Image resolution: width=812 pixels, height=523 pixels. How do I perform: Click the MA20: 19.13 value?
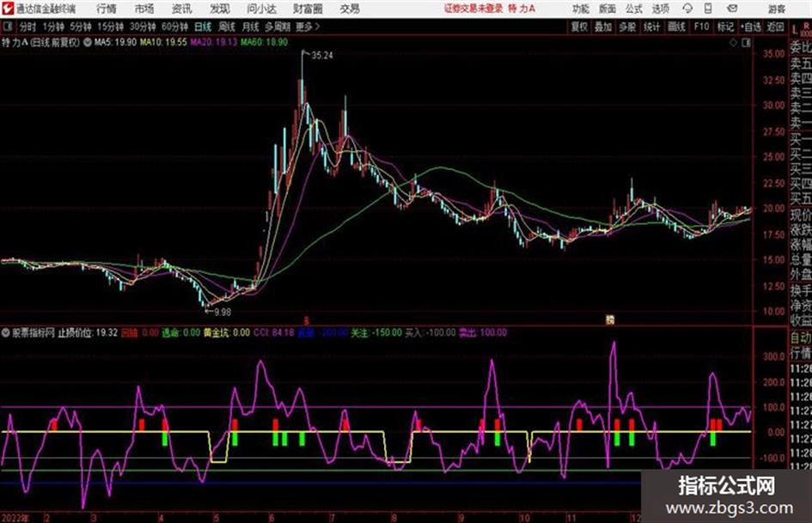click(x=213, y=42)
